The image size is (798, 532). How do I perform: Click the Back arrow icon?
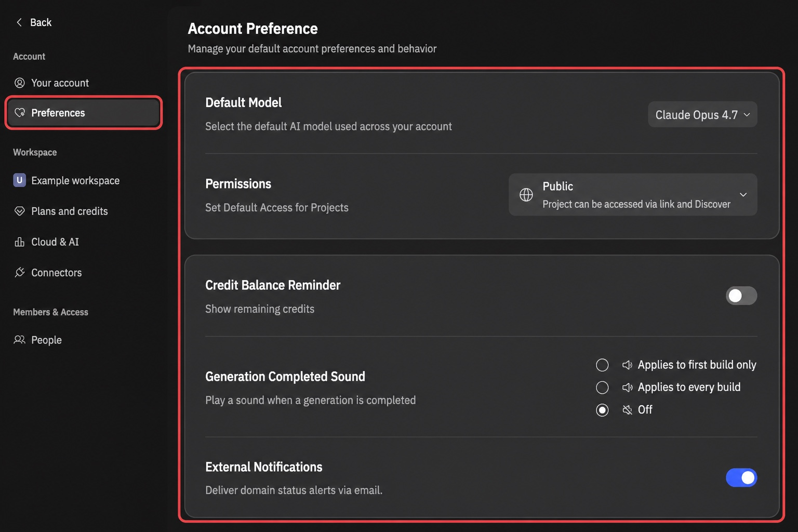(19, 22)
